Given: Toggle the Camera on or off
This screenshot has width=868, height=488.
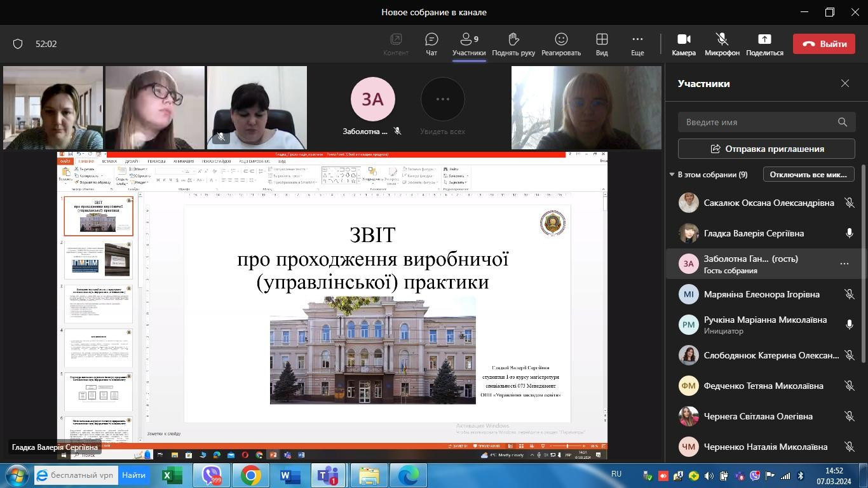Looking at the screenshot, I should pyautogui.click(x=683, y=44).
